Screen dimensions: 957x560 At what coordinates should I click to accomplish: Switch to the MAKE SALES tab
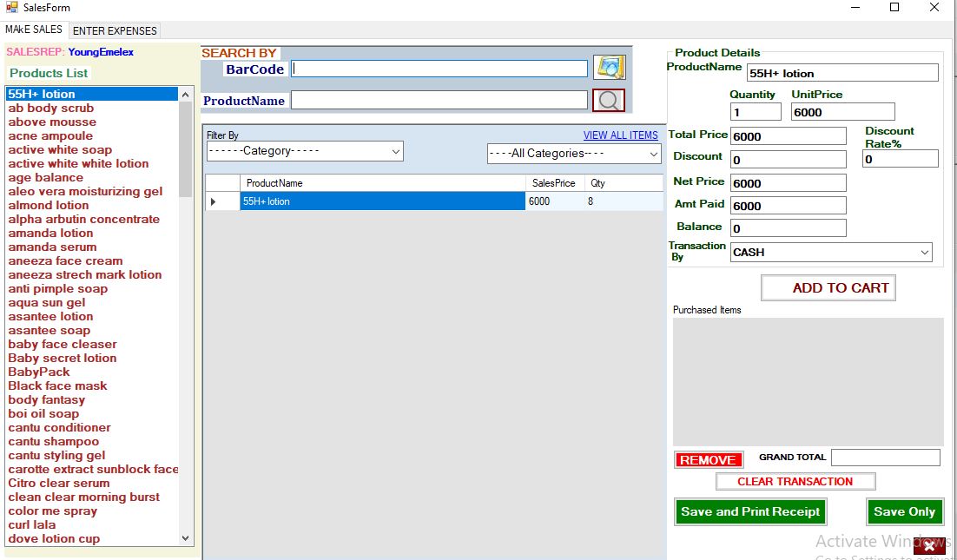tap(35, 29)
